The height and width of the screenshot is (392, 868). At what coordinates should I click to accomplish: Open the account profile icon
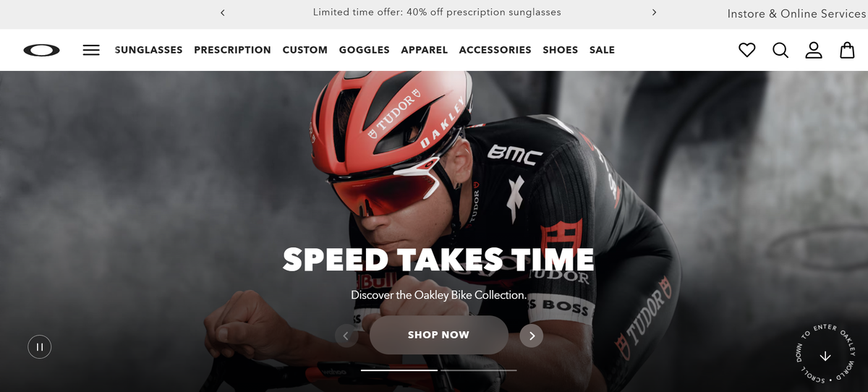[814, 50]
